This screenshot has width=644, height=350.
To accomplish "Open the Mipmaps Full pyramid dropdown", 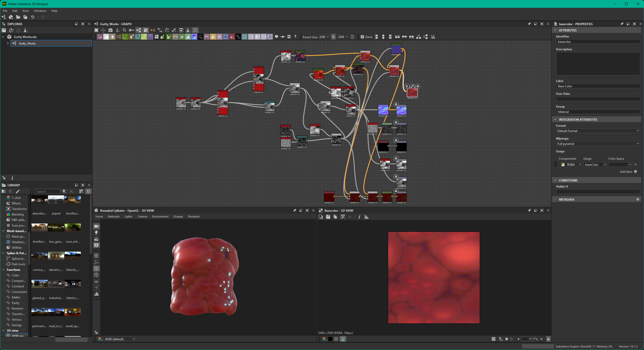I will click(x=597, y=144).
